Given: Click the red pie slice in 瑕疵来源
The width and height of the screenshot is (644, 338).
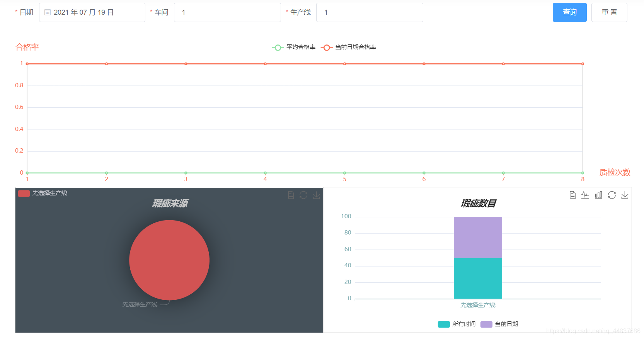Looking at the screenshot, I should (169, 260).
